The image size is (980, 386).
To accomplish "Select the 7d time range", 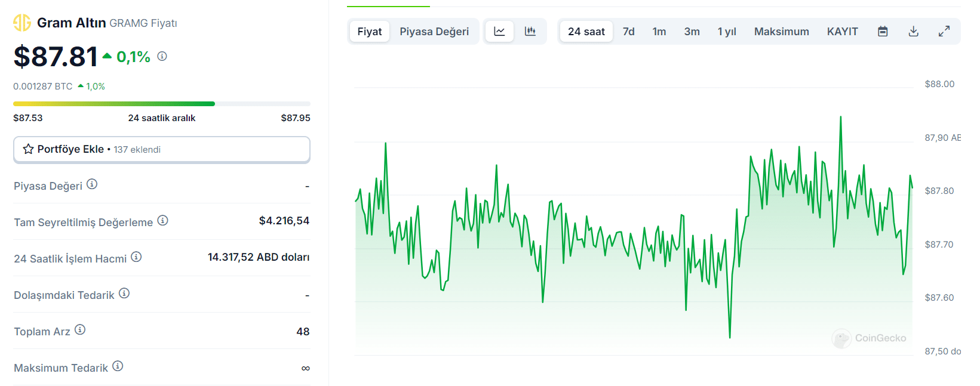I will click(x=628, y=32).
